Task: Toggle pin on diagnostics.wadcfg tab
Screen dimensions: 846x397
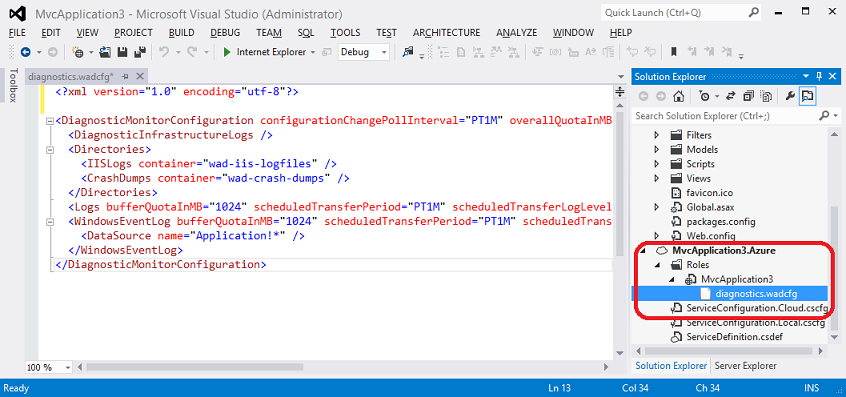Action: [125, 76]
